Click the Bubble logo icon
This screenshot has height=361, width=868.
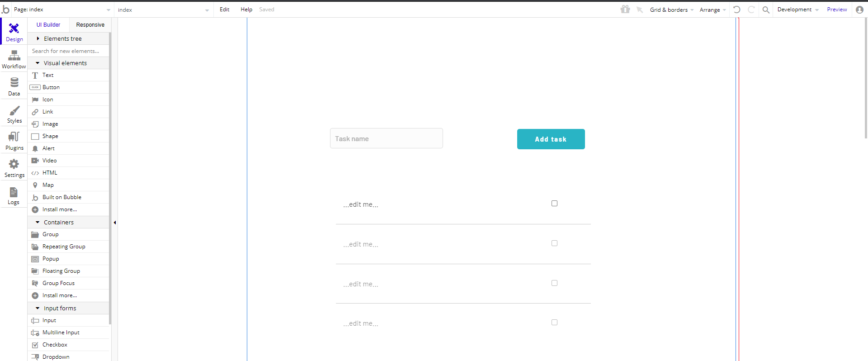6,9
